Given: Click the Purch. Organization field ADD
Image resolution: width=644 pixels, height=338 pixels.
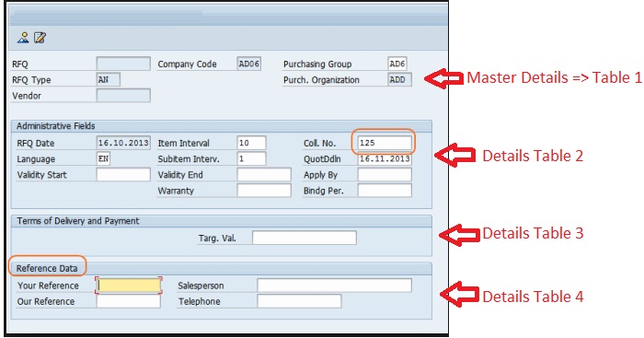Looking at the screenshot, I should [399, 79].
